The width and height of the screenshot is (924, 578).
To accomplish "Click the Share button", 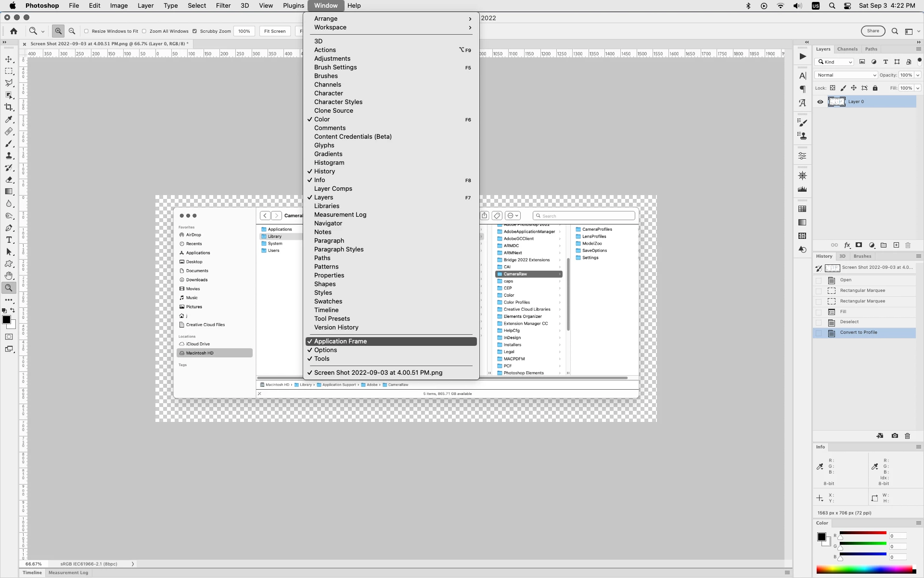I will pyautogui.click(x=873, y=31).
